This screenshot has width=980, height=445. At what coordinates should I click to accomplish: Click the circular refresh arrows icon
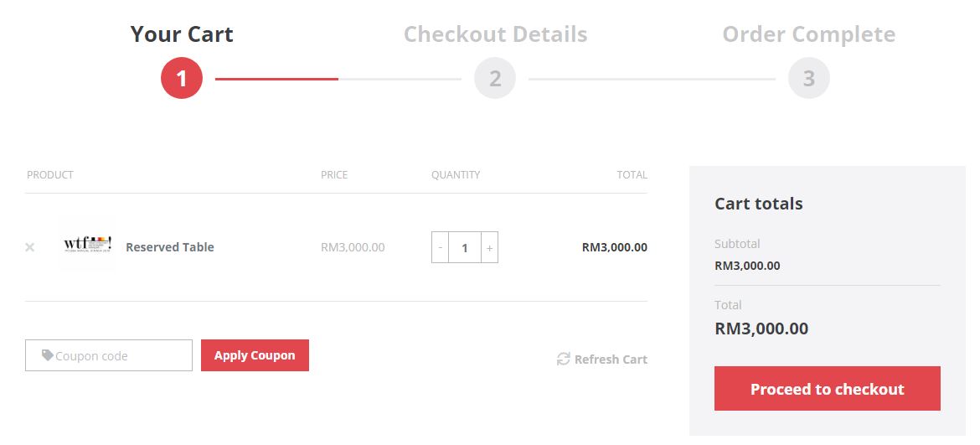click(563, 359)
